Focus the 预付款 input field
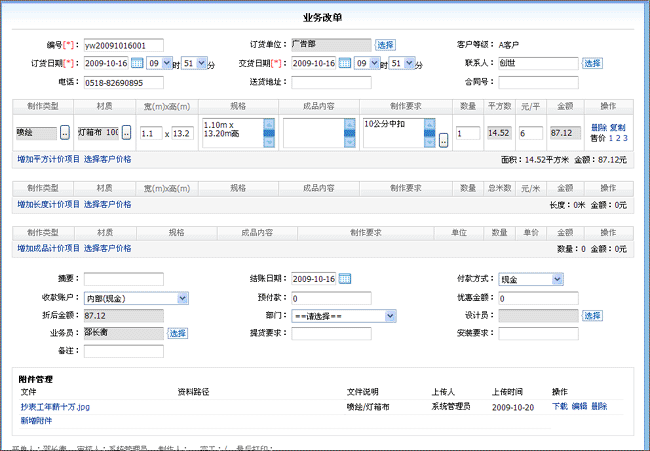This screenshot has width=650, height=451. 331,298
